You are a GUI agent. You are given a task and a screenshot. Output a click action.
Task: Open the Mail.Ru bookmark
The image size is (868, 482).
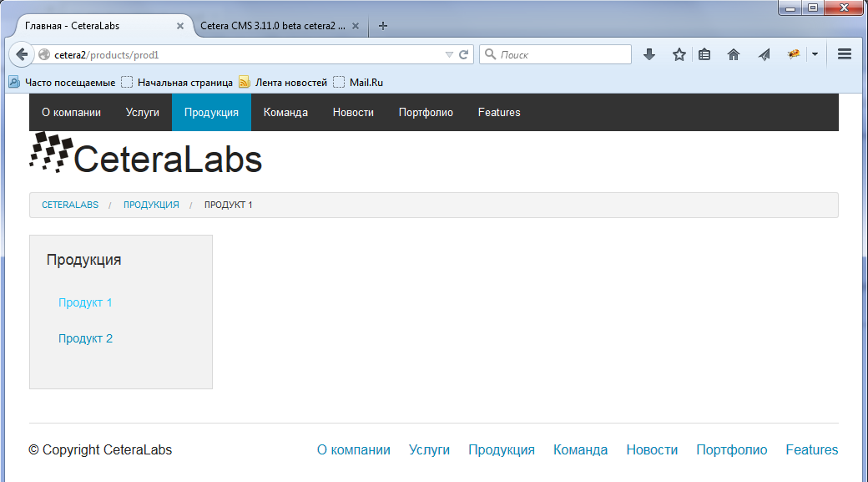[359, 82]
